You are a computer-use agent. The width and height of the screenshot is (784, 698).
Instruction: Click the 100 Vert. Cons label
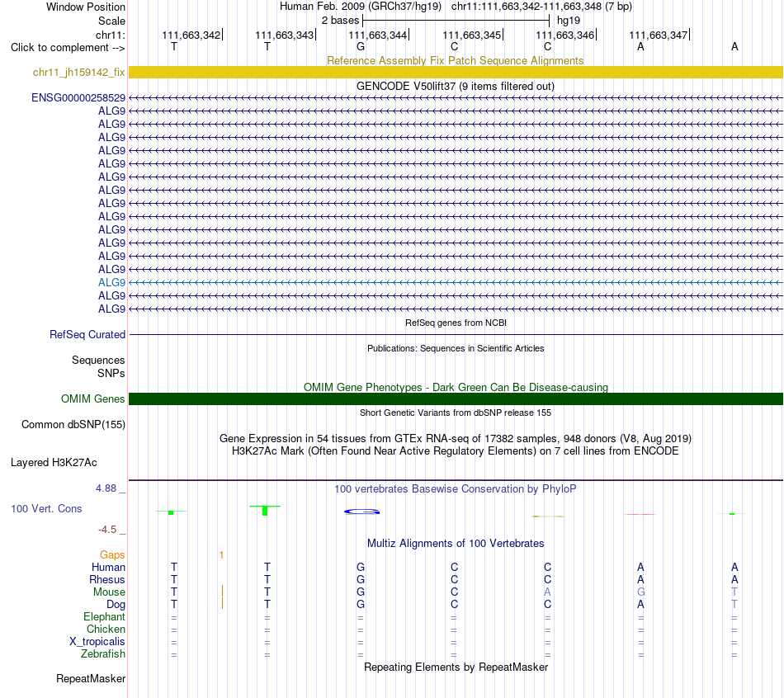click(x=46, y=509)
